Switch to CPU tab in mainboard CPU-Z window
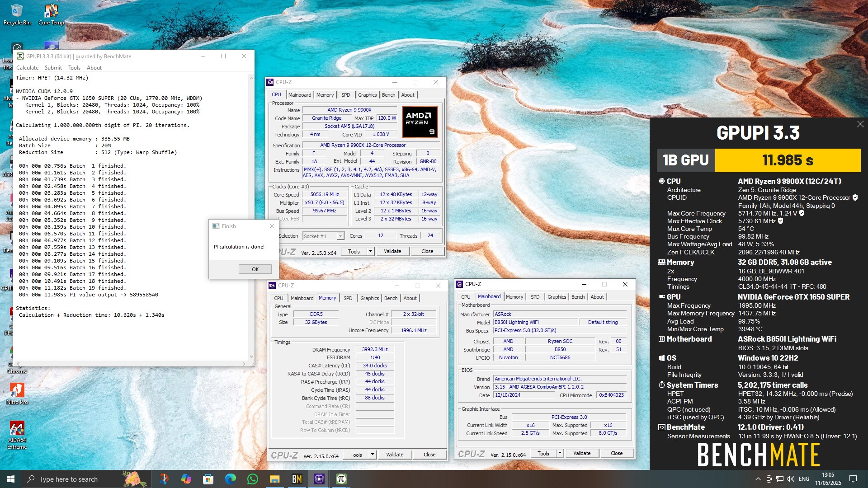This screenshot has height=488, width=868. pyautogui.click(x=466, y=297)
